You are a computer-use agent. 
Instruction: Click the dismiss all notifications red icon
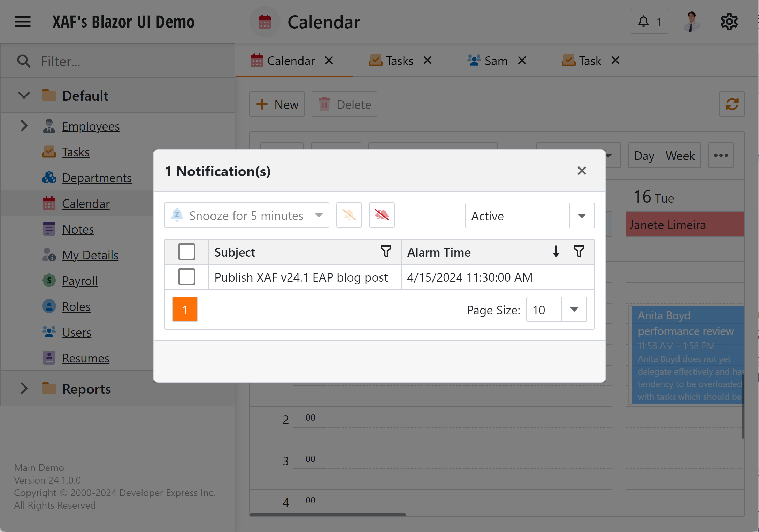pos(382,215)
